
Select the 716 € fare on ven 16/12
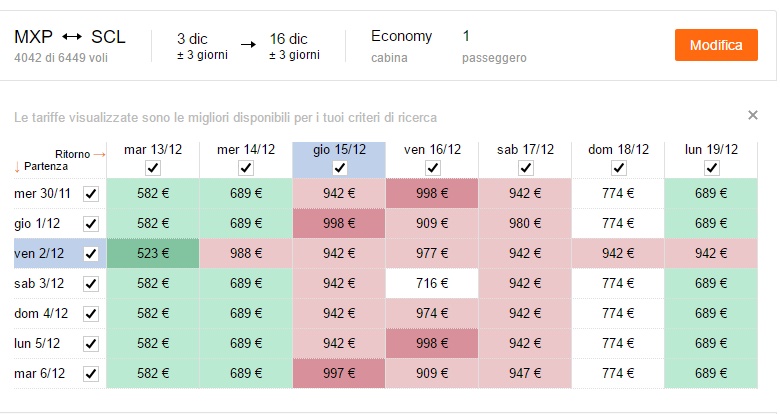pos(432,283)
